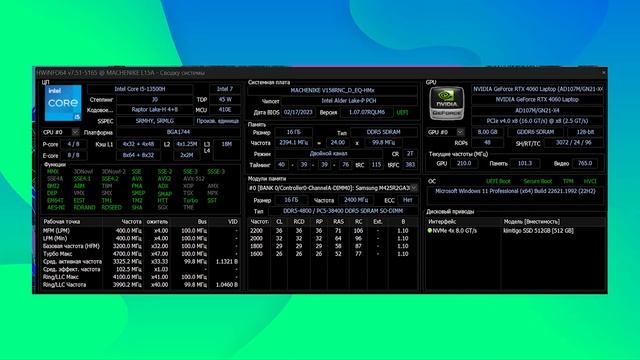Click the DDR5 SDRAM memory type field
640x360 pixels.
(384, 132)
